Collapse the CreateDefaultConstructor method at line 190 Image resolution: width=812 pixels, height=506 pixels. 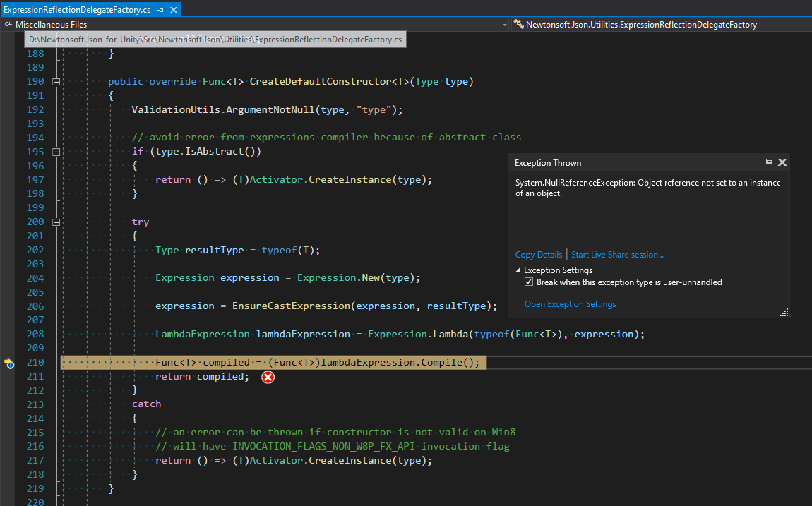pyautogui.click(x=56, y=81)
